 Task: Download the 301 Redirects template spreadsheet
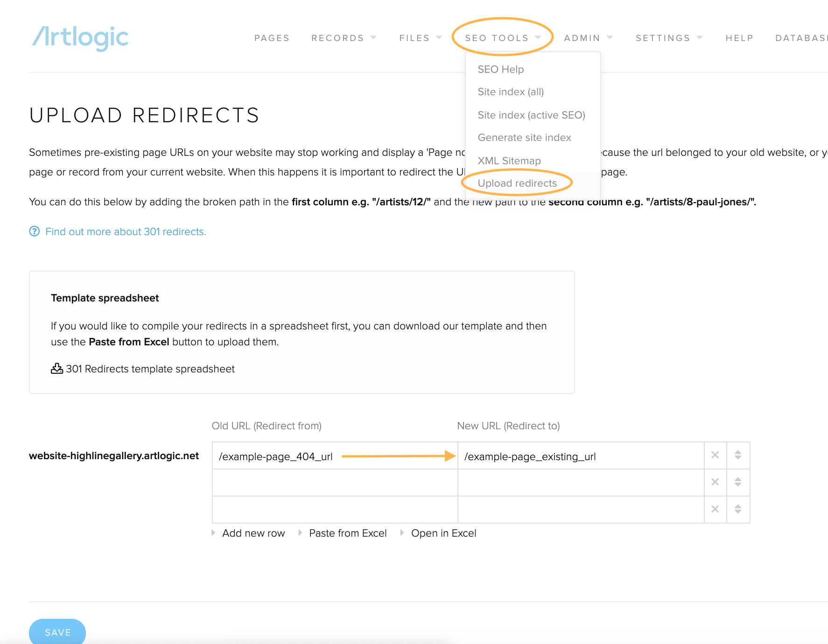[x=150, y=369]
